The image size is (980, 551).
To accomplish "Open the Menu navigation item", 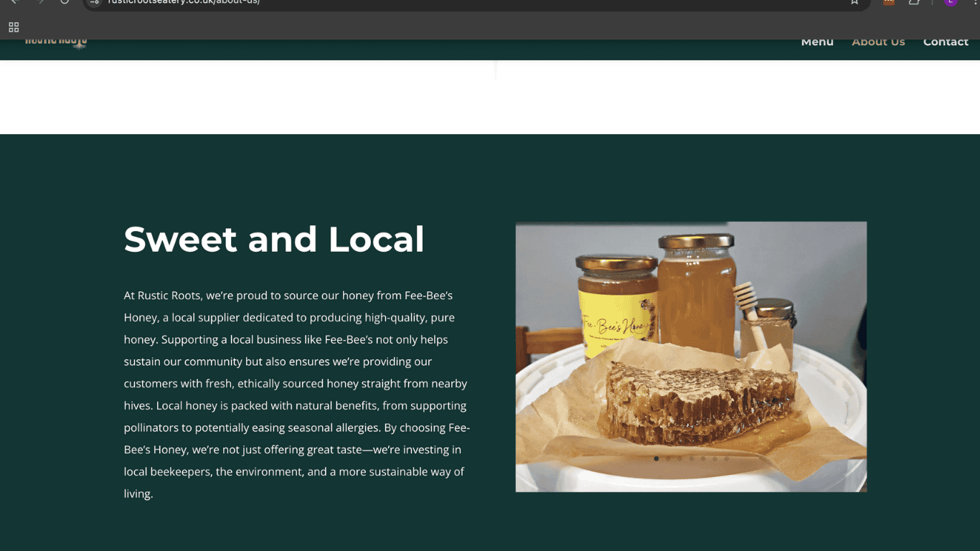I will 817,42.
